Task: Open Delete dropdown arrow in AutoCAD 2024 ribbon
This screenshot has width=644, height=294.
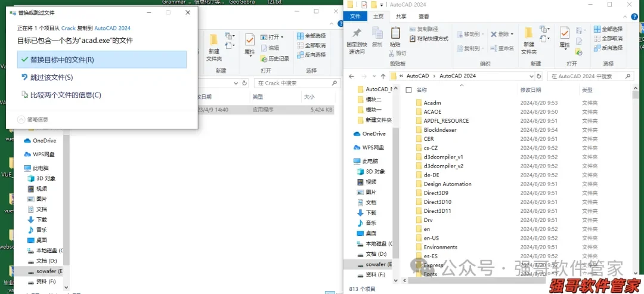Action: [x=512, y=34]
